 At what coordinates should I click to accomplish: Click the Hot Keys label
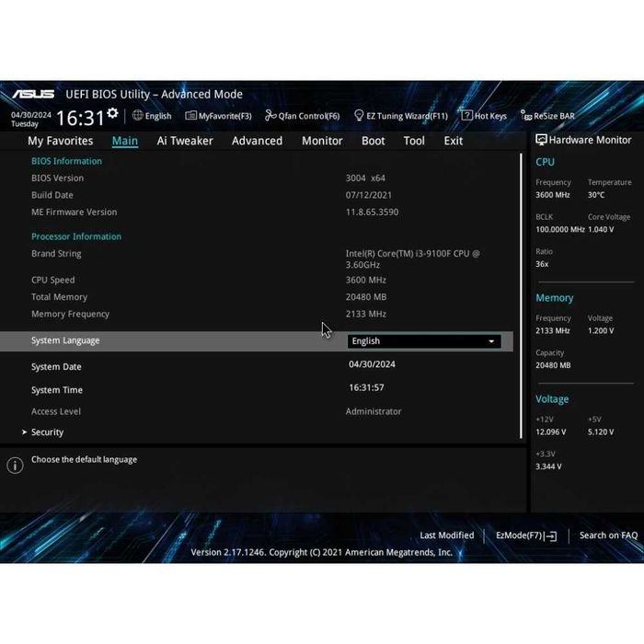(490, 116)
